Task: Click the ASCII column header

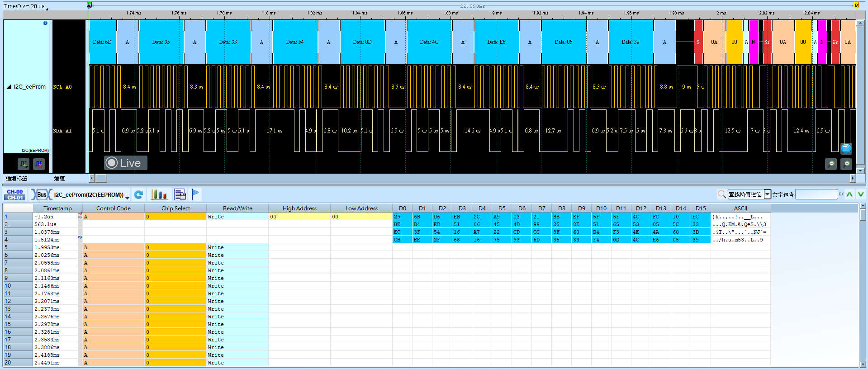Action: coord(740,208)
